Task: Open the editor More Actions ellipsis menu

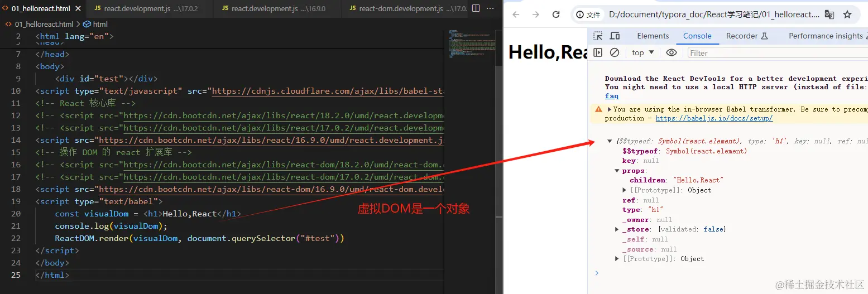Action: click(490, 8)
